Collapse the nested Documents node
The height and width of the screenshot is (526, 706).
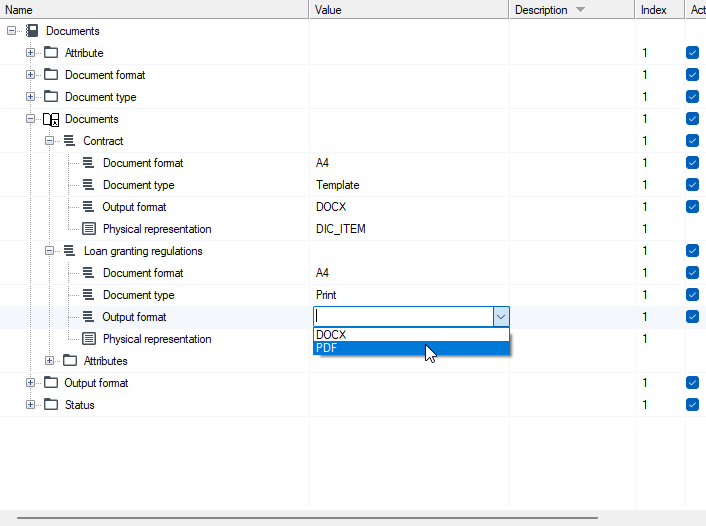[30, 118]
